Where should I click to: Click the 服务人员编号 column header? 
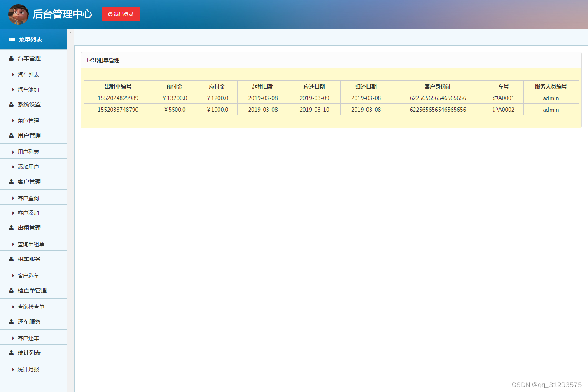551,86
